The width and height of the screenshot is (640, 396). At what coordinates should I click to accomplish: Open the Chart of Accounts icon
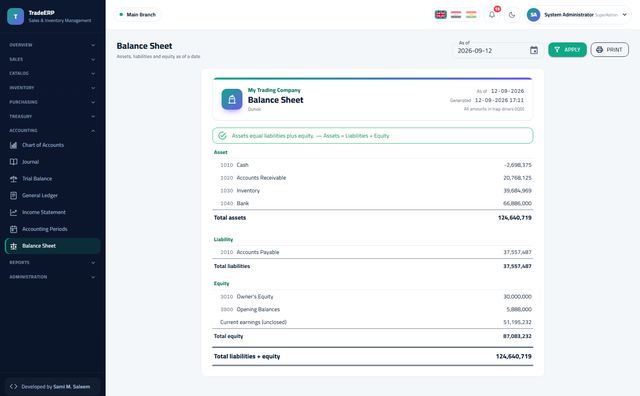[x=13, y=145]
